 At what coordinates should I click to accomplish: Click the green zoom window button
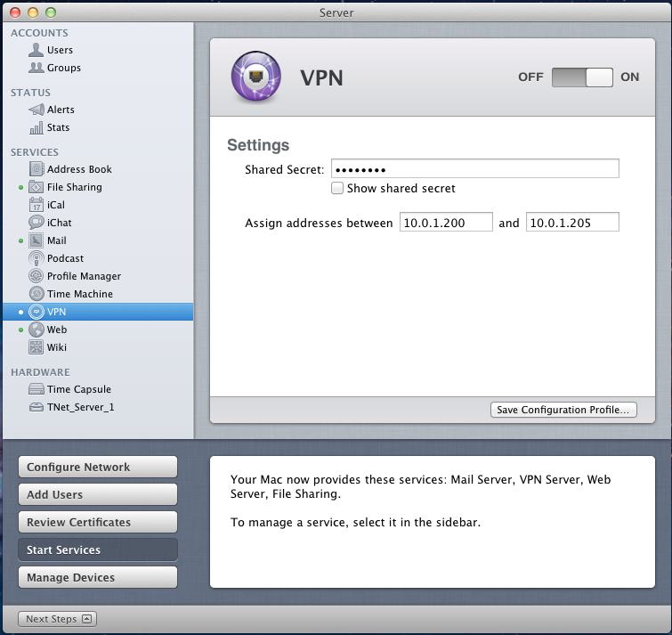(x=51, y=12)
